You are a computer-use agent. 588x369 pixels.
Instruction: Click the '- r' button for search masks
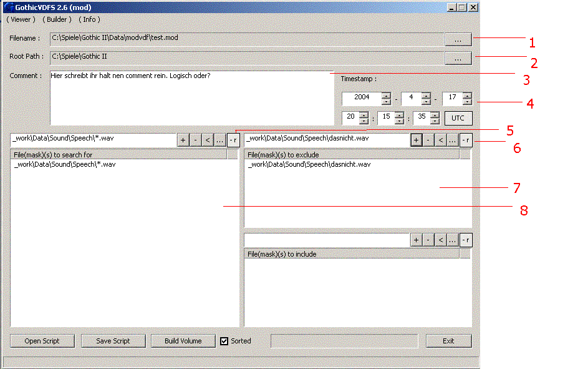[233, 140]
